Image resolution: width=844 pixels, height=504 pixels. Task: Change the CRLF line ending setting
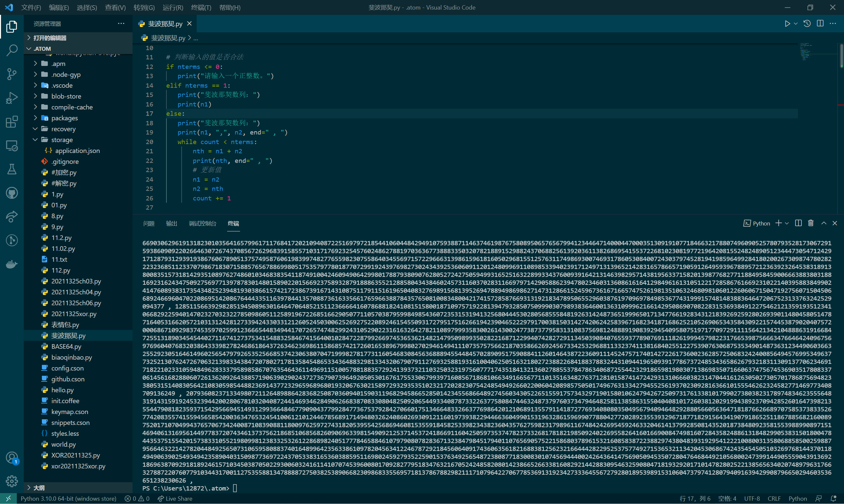coord(774,498)
